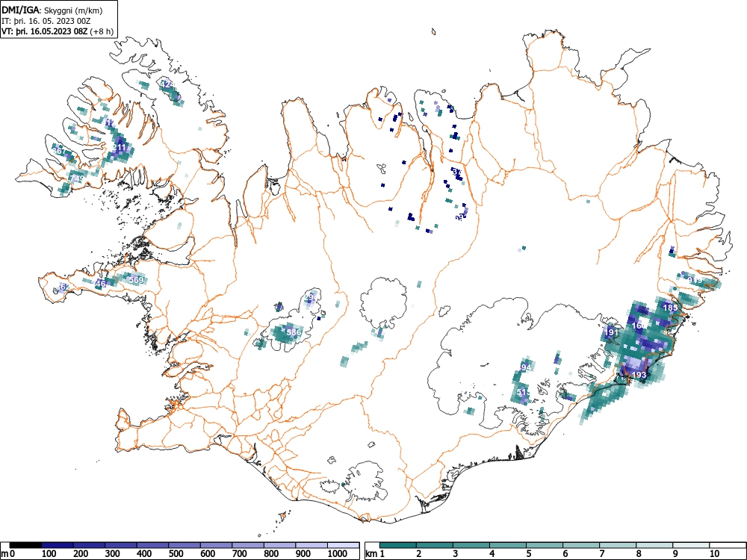Click the 300–400 m legend swatch
The height and width of the screenshot is (560, 747).
click(x=121, y=545)
